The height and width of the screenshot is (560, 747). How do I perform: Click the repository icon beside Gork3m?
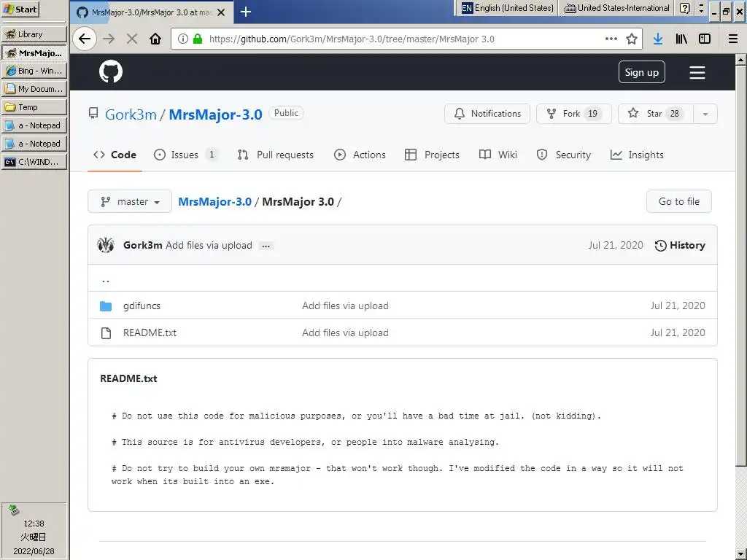93,113
